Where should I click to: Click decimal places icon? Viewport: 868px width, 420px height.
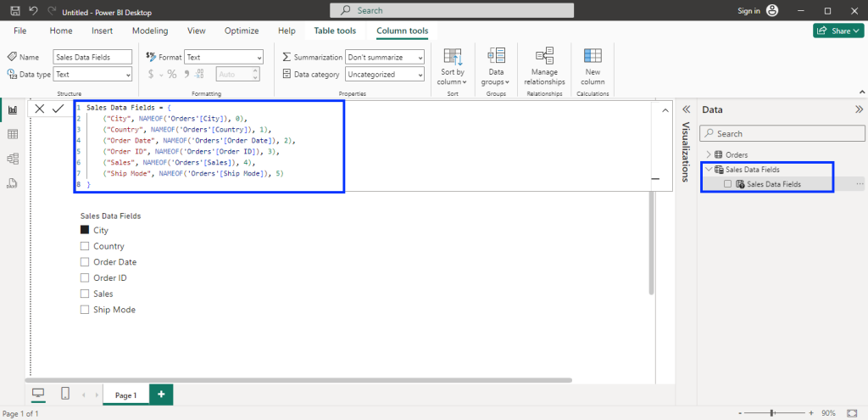[200, 74]
